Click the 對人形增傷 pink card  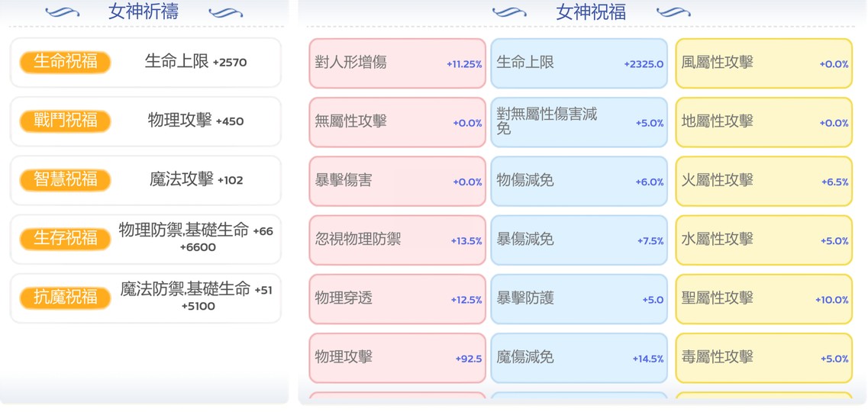(398, 63)
